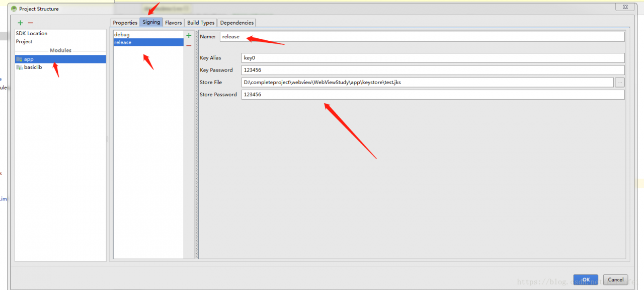Add a new module with green plus

20,23
